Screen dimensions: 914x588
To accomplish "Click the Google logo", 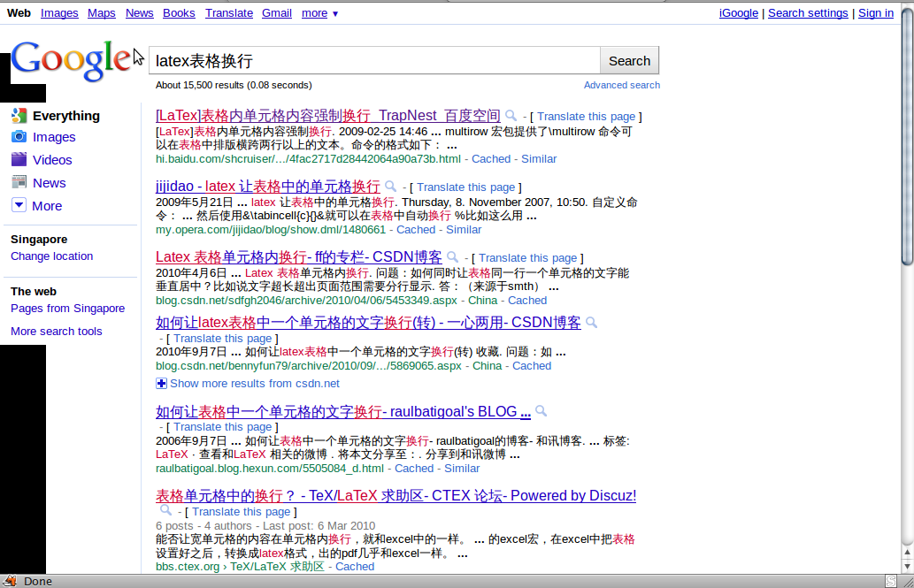I will pos(71,61).
